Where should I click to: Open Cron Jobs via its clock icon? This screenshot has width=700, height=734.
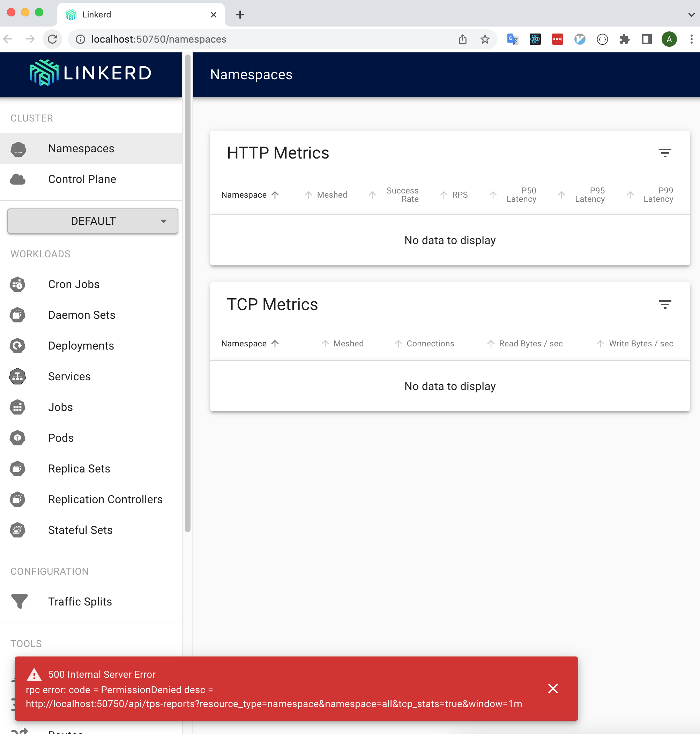pos(17,284)
